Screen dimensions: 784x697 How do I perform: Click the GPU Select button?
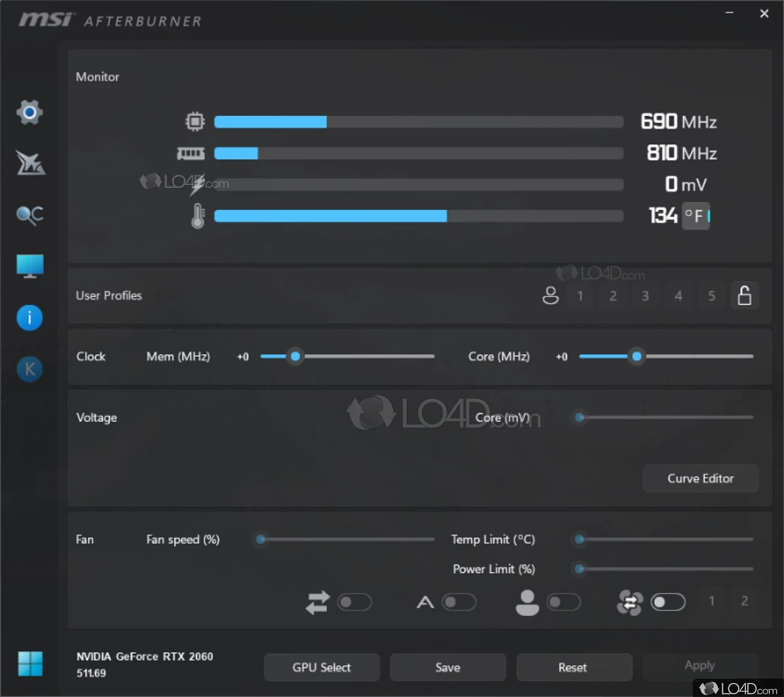pyautogui.click(x=322, y=668)
